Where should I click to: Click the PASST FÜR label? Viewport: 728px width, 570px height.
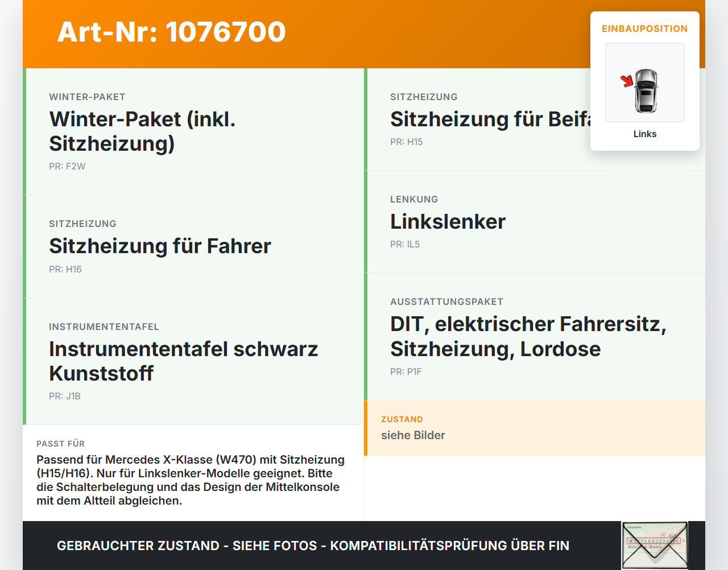61,444
